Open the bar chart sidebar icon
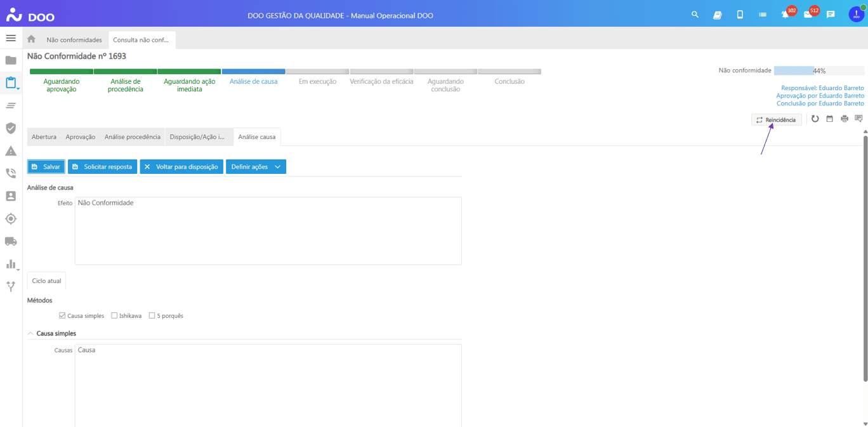The width and height of the screenshot is (868, 427). 11,264
